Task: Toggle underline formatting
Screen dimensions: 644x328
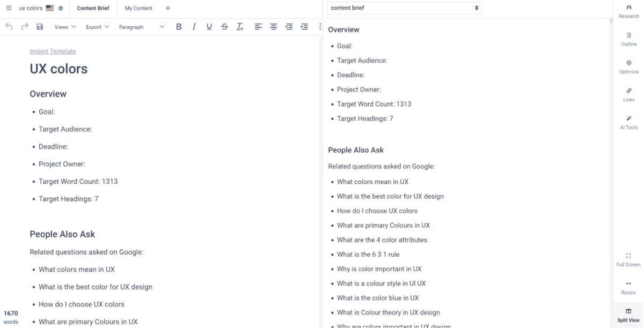Action: click(x=209, y=26)
